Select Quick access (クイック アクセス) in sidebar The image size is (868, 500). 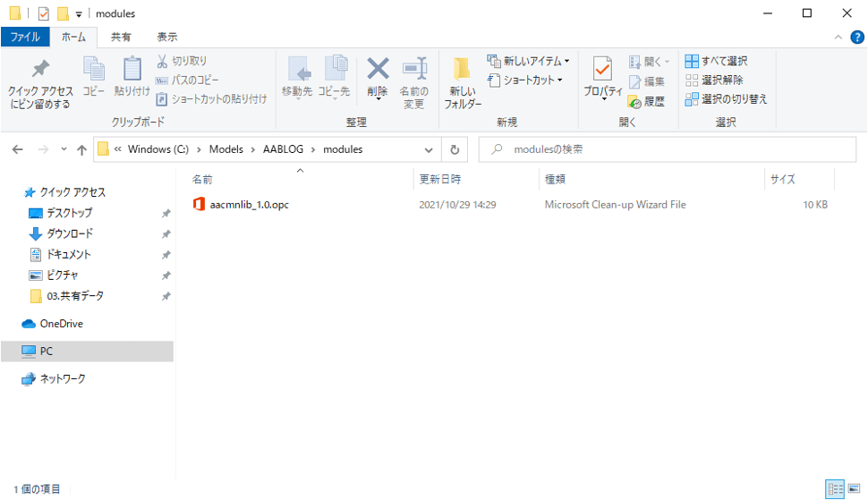coord(72,192)
